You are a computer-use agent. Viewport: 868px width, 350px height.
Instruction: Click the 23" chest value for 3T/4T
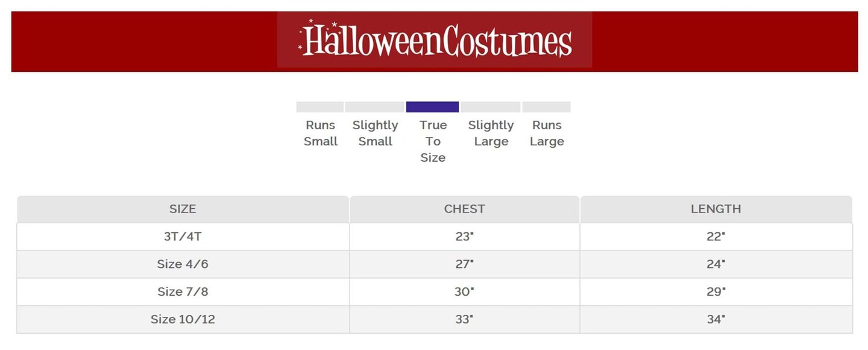(x=464, y=237)
